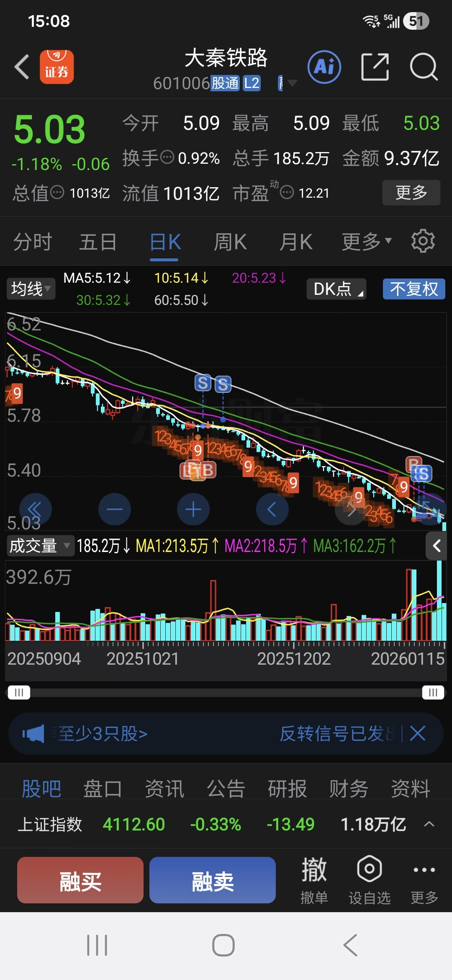Tap the chart range slider track

[226, 692]
